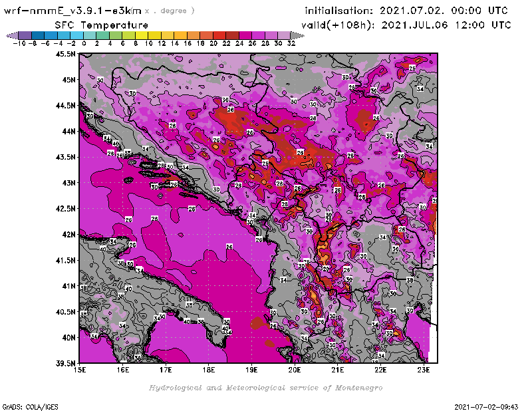Click the "wrf-nmmE_v3.9.1-e3km" model label
The height and width of the screenshot is (411, 532).
(72, 11)
